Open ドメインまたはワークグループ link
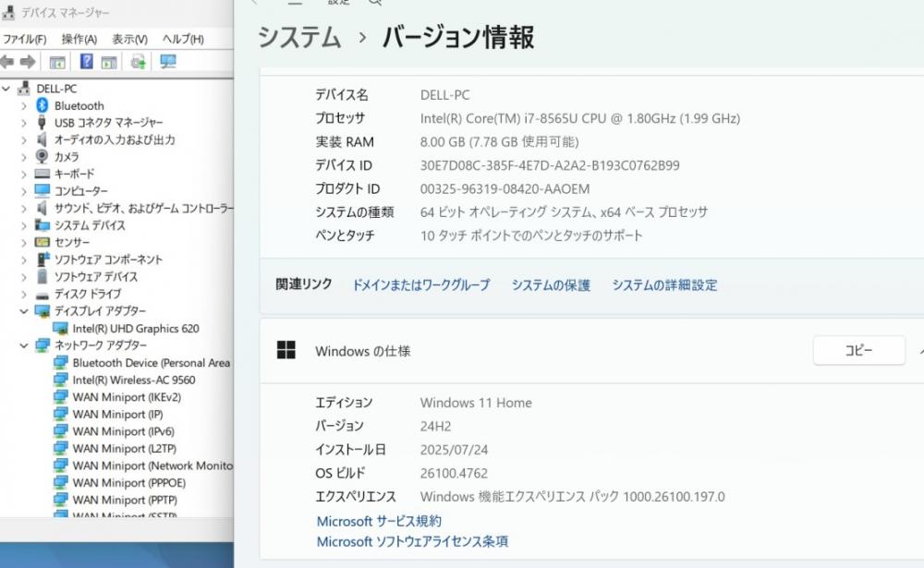The image size is (924, 568). pyautogui.click(x=420, y=285)
